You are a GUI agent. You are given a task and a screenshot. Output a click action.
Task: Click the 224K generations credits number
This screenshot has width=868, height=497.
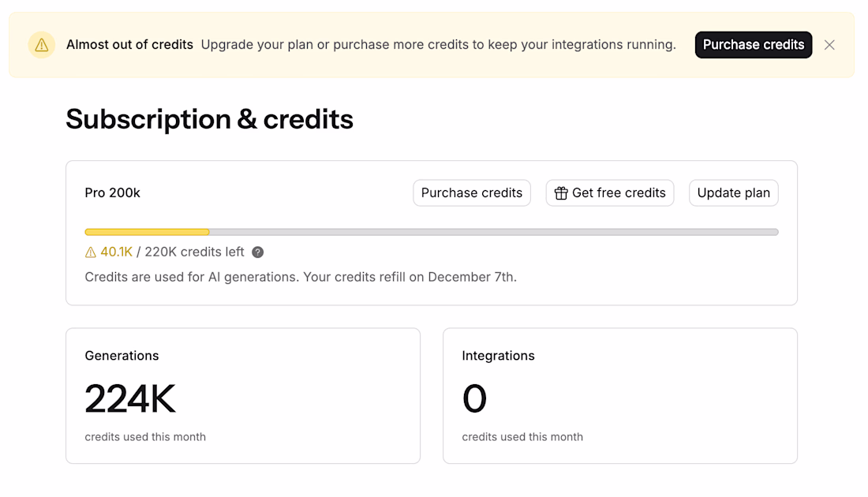pyautogui.click(x=130, y=398)
